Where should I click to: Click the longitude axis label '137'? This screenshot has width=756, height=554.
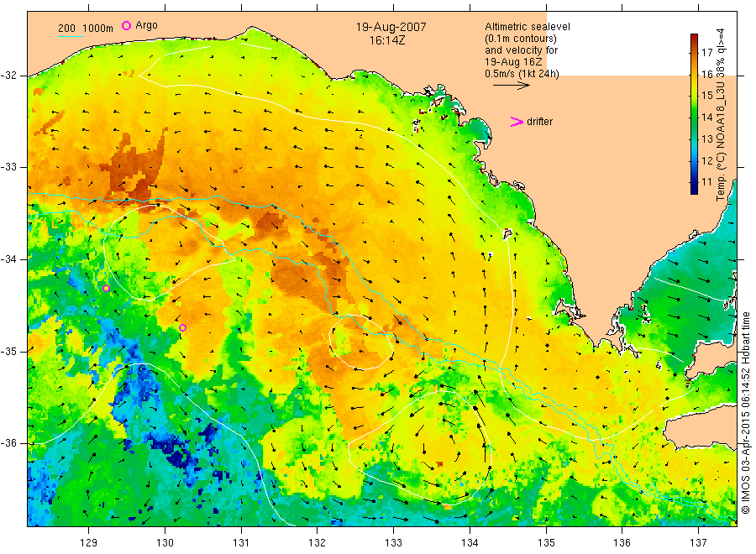coord(698,543)
